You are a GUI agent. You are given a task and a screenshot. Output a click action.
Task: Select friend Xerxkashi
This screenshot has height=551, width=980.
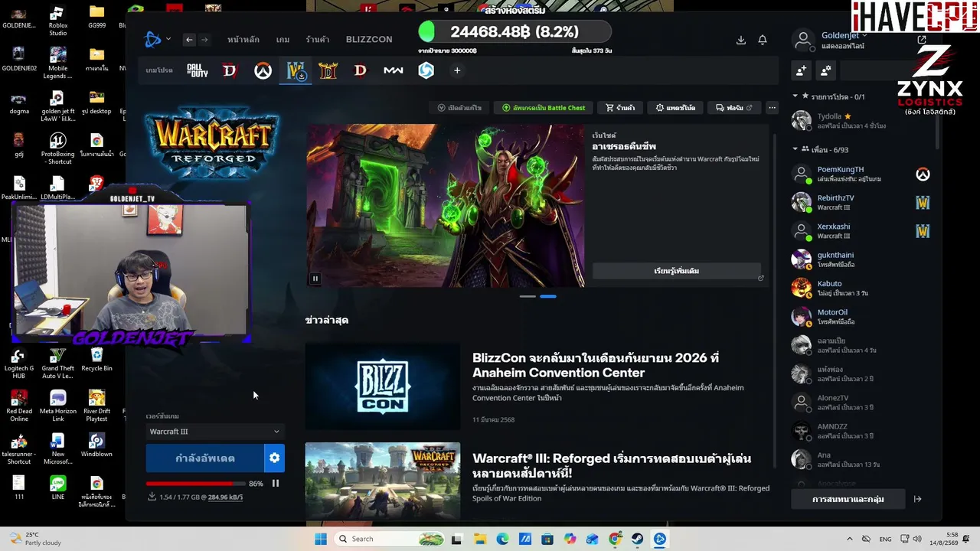coord(861,231)
